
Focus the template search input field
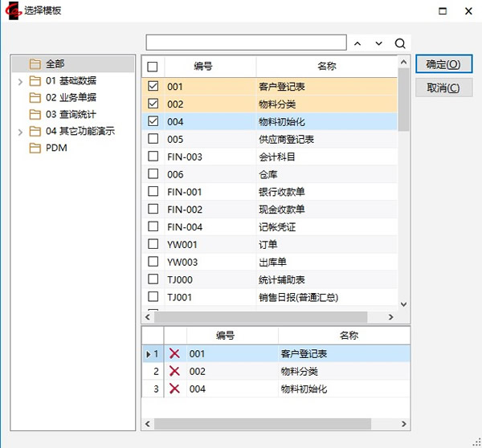click(x=246, y=43)
